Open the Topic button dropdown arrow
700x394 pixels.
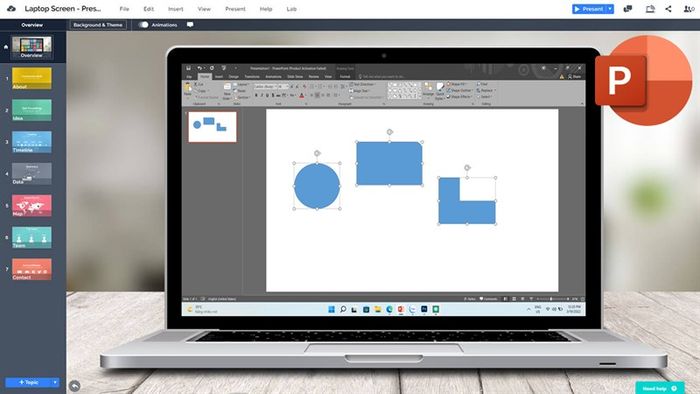[x=55, y=382]
